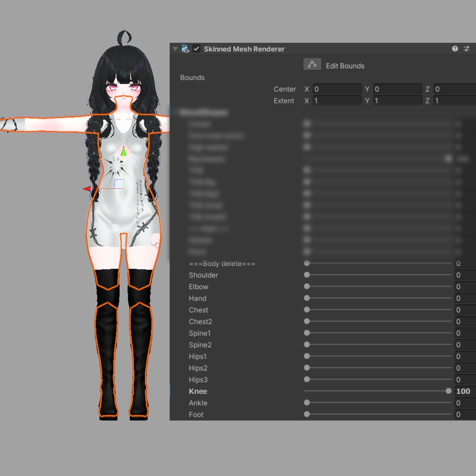Click the Skinned Mesh Renderer component icon

(x=185, y=48)
